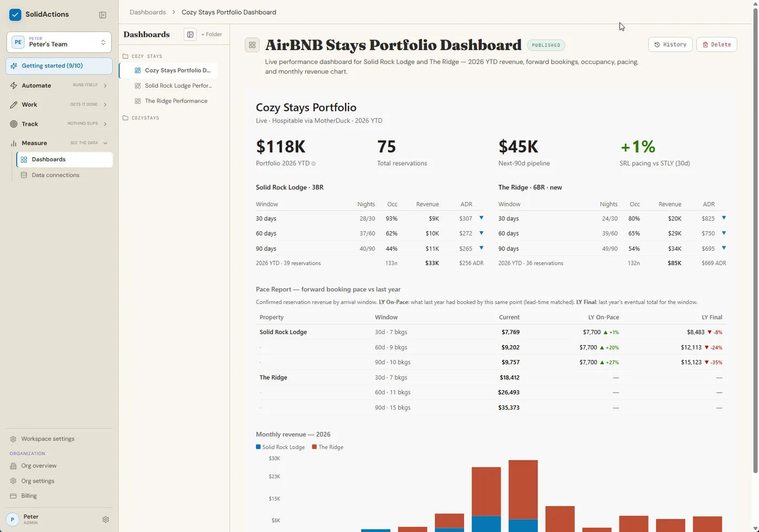Click the Data connections database icon
This screenshot has width=759, height=532.
click(x=24, y=176)
